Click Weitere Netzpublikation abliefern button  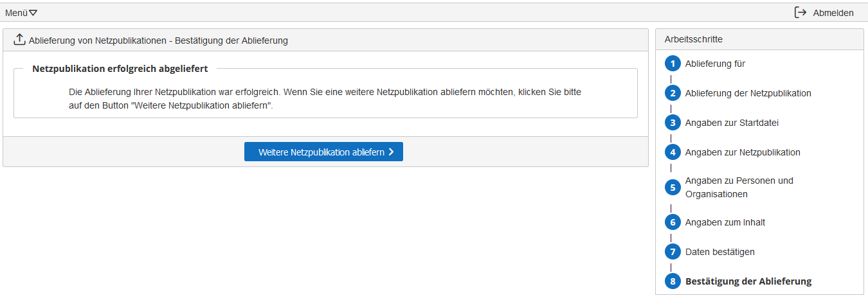coord(323,152)
